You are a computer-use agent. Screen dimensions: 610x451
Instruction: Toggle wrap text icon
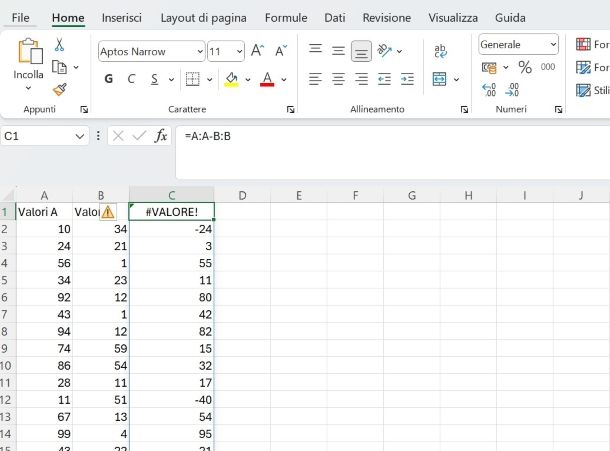tap(440, 51)
